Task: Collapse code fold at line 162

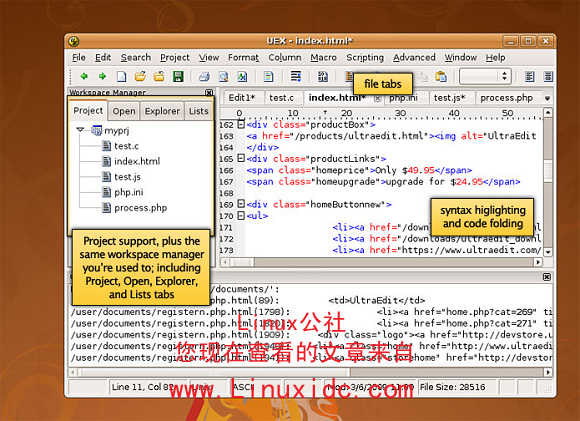Action: [241, 124]
